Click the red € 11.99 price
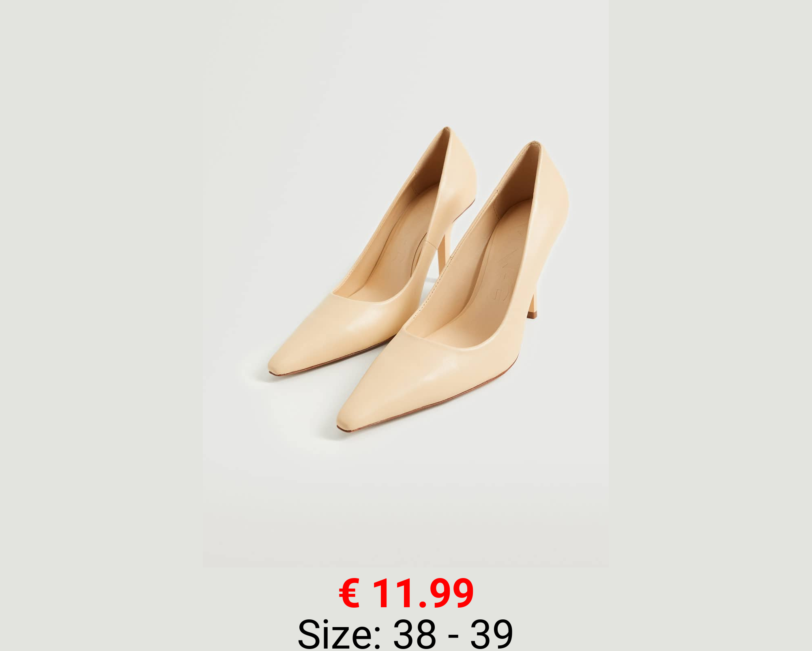The width and height of the screenshot is (812, 651). tap(406, 594)
